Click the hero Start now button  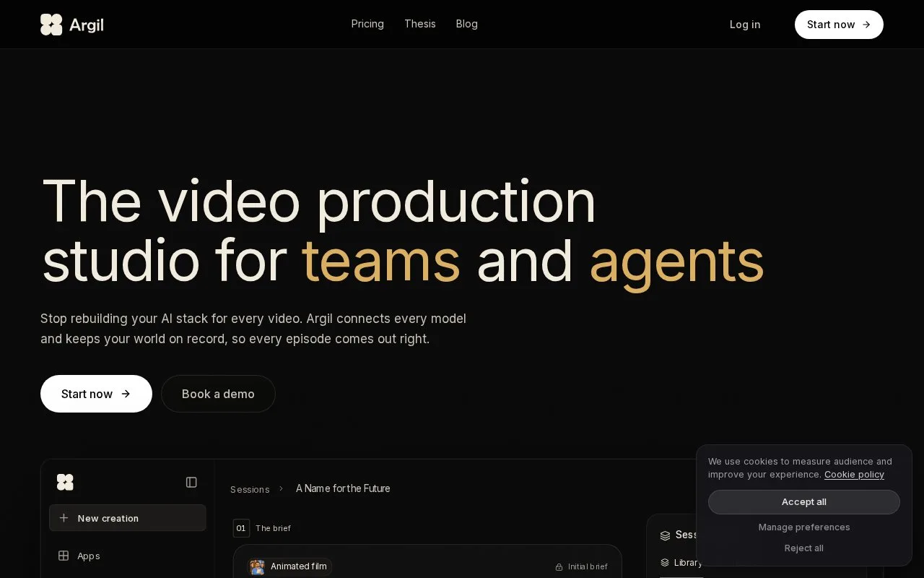[96, 394]
